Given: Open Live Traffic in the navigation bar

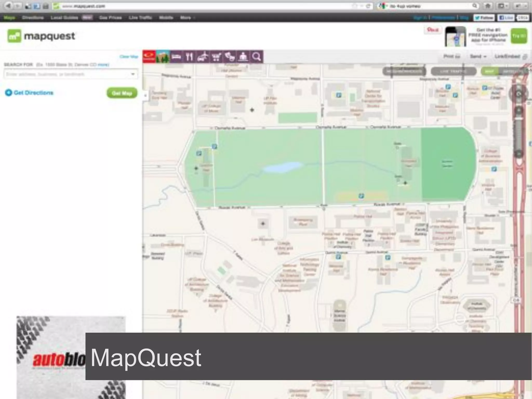Looking at the screenshot, I should (140, 18).
